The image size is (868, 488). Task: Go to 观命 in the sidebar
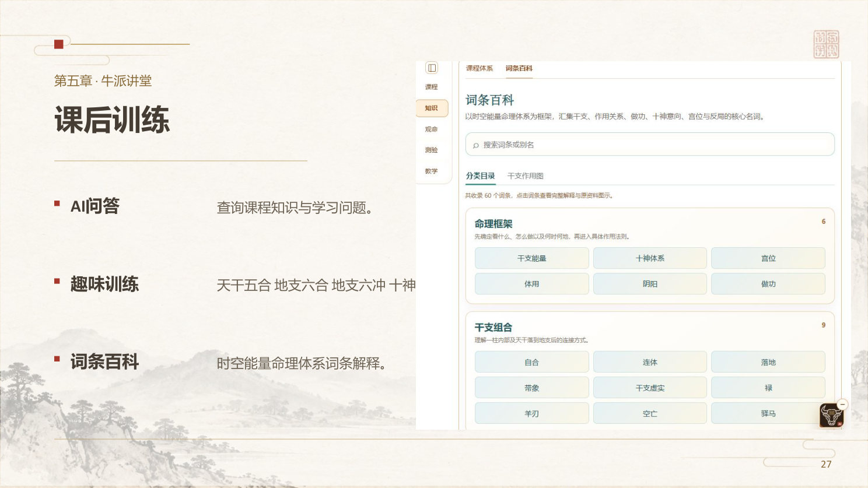click(x=431, y=129)
